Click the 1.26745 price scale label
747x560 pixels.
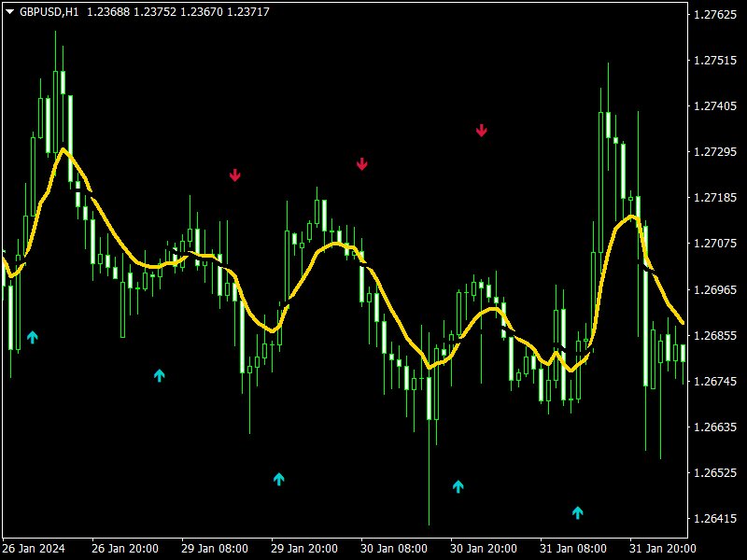pos(714,381)
